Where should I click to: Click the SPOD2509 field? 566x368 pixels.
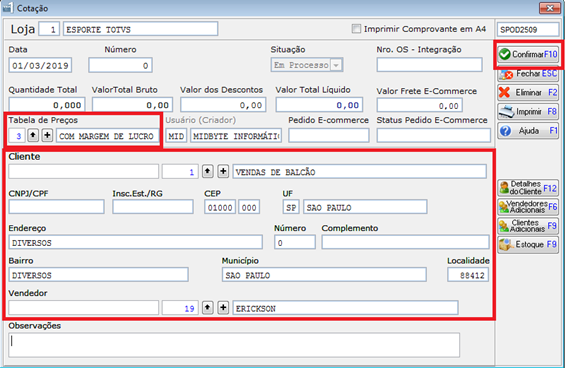tap(528, 29)
